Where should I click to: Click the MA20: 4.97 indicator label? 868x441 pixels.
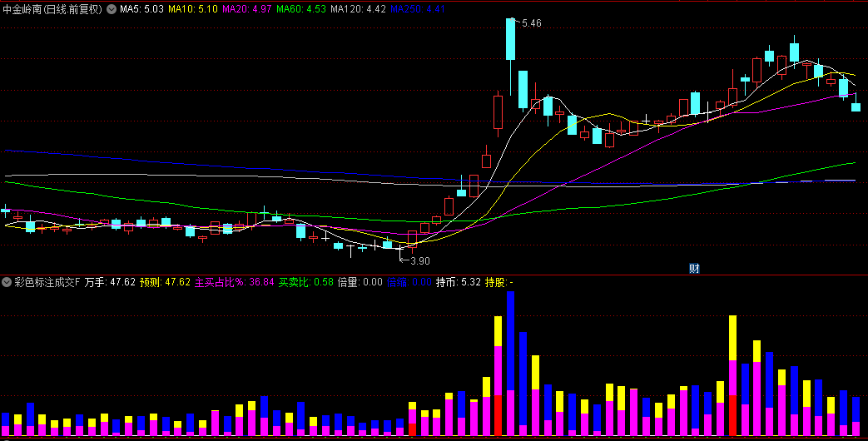tap(247, 9)
